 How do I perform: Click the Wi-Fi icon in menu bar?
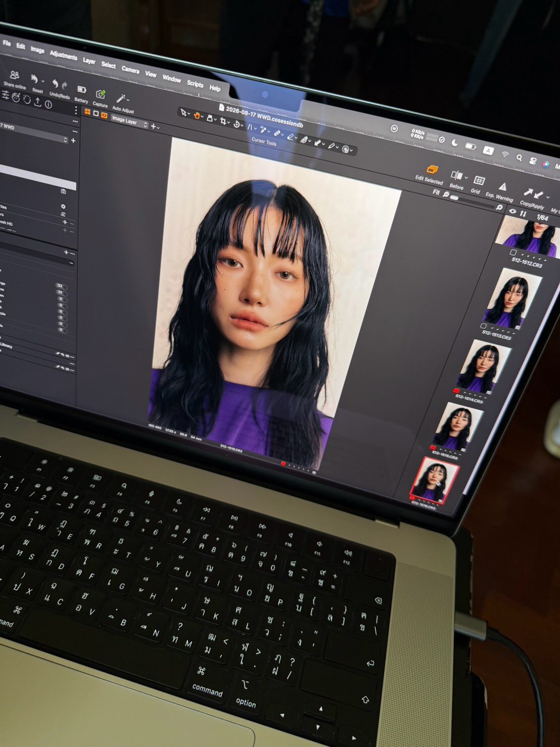504,154
